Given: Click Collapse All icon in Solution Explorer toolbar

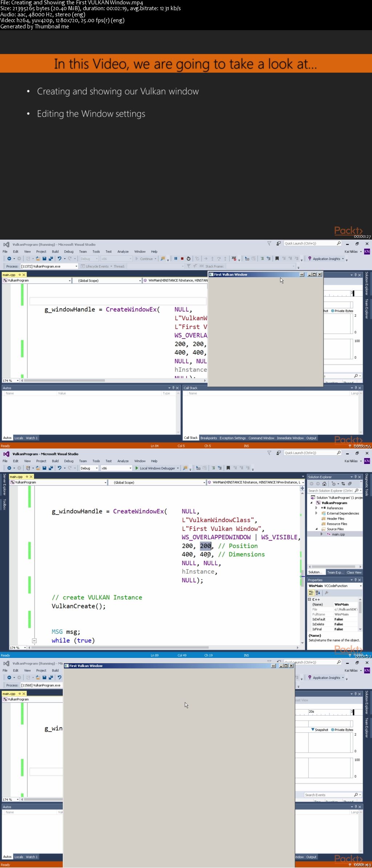Looking at the screenshot, I should [x=349, y=484].
